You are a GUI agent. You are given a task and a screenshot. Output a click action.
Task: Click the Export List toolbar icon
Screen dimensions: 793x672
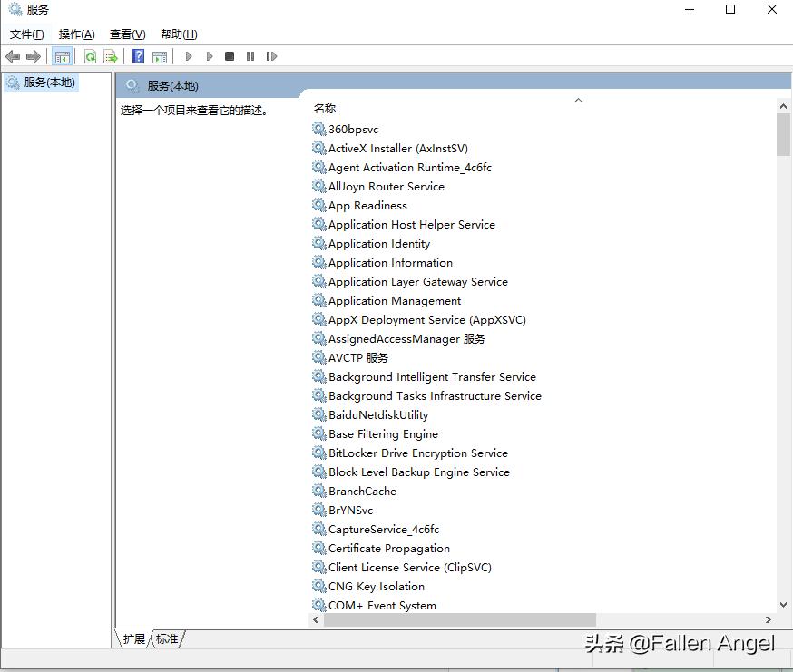pyautogui.click(x=111, y=55)
